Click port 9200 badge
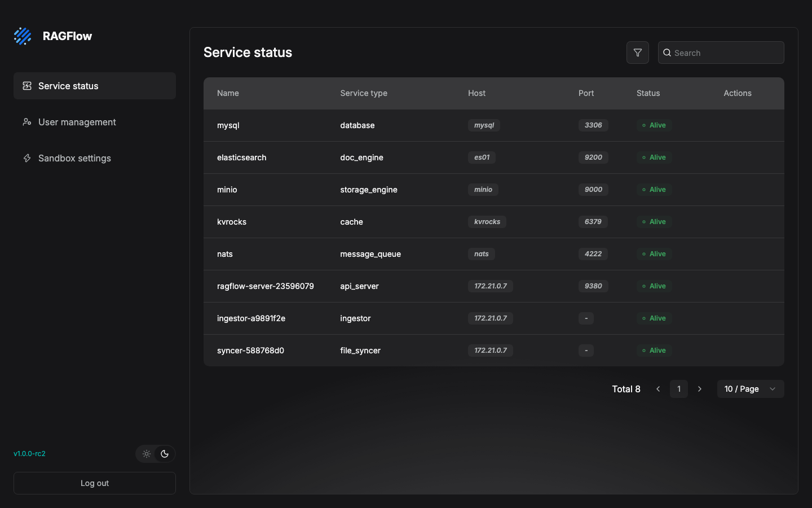Screen dimensions: 812x508 point(593,157)
